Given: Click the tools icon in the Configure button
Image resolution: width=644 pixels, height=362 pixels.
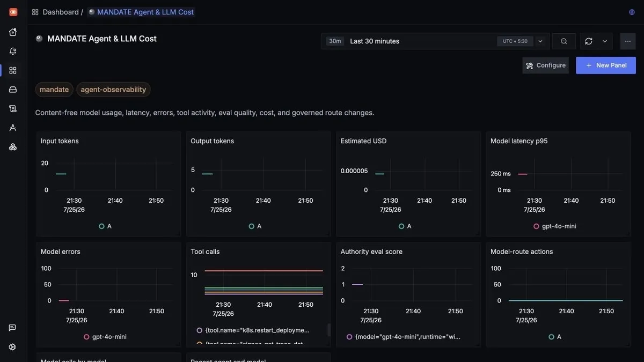Looking at the screenshot, I should [530, 65].
